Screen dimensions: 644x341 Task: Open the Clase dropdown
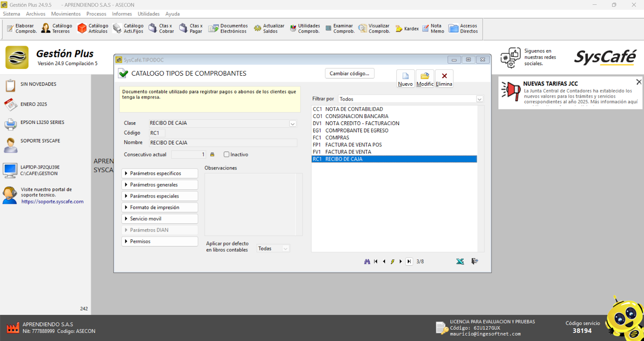pyautogui.click(x=293, y=123)
